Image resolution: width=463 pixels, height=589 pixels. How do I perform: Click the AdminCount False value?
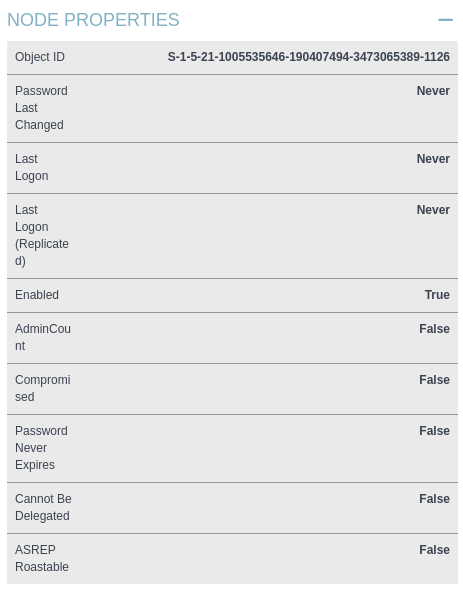[434, 329]
